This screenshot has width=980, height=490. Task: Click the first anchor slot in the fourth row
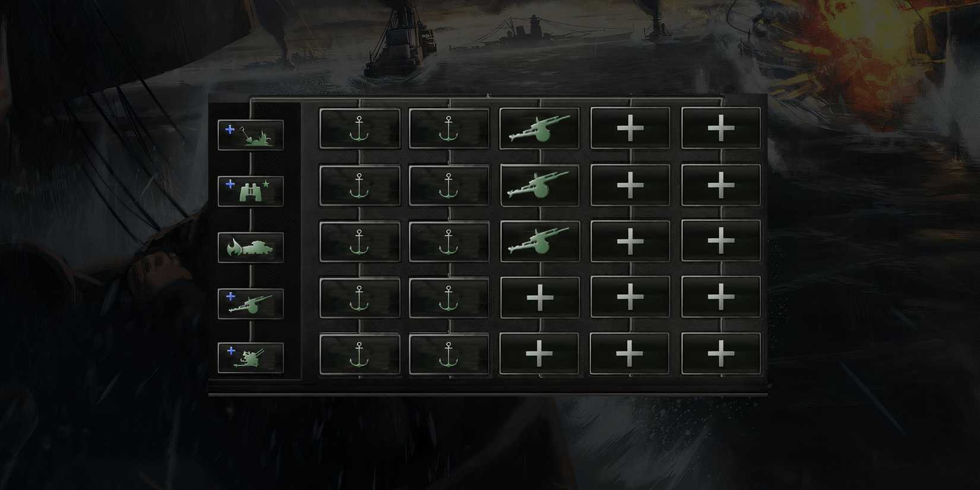coord(359,298)
